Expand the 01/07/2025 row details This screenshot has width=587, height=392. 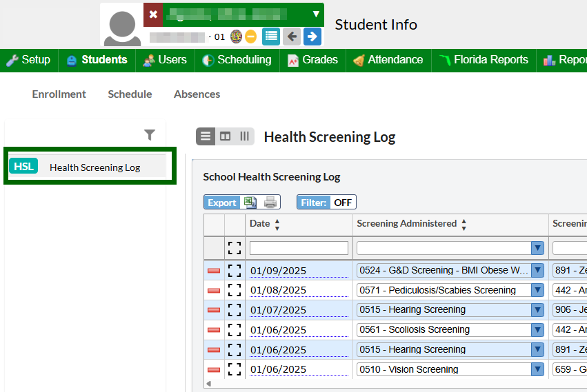pos(235,310)
